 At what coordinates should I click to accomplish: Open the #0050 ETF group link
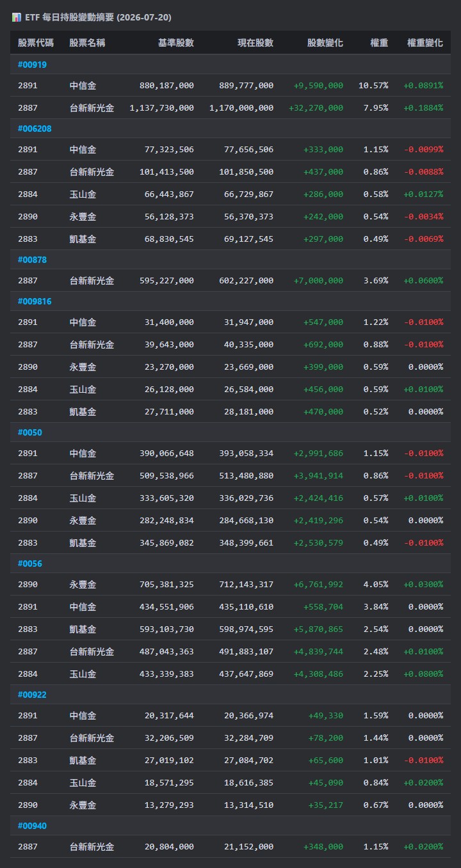pyautogui.click(x=29, y=432)
